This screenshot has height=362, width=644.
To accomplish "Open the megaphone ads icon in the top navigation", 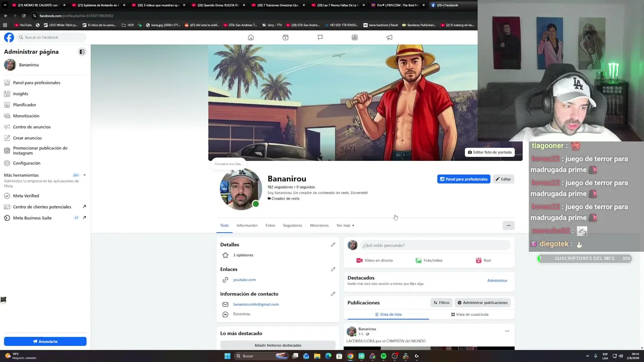I will [389, 37].
